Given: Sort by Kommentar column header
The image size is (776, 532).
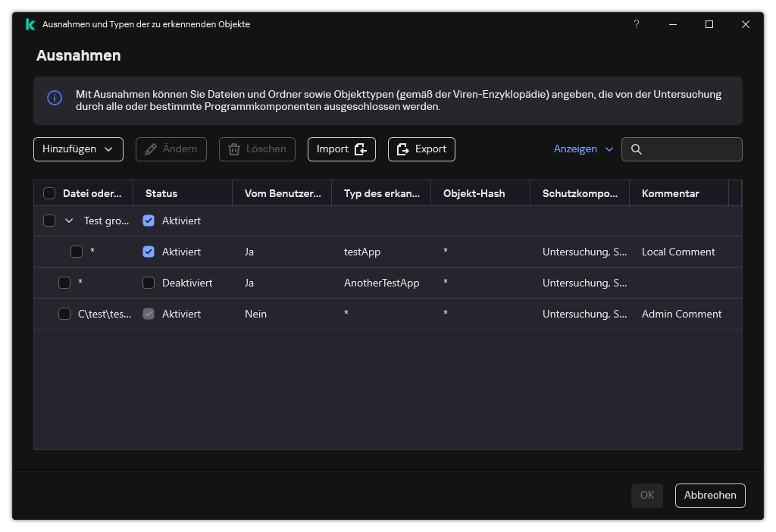Looking at the screenshot, I should [x=670, y=193].
